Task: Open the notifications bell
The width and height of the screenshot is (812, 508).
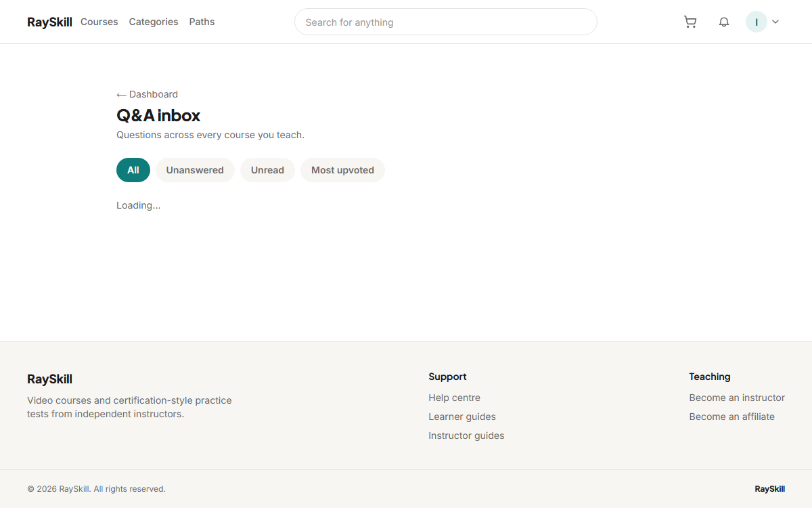Action: click(x=724, y=22)
